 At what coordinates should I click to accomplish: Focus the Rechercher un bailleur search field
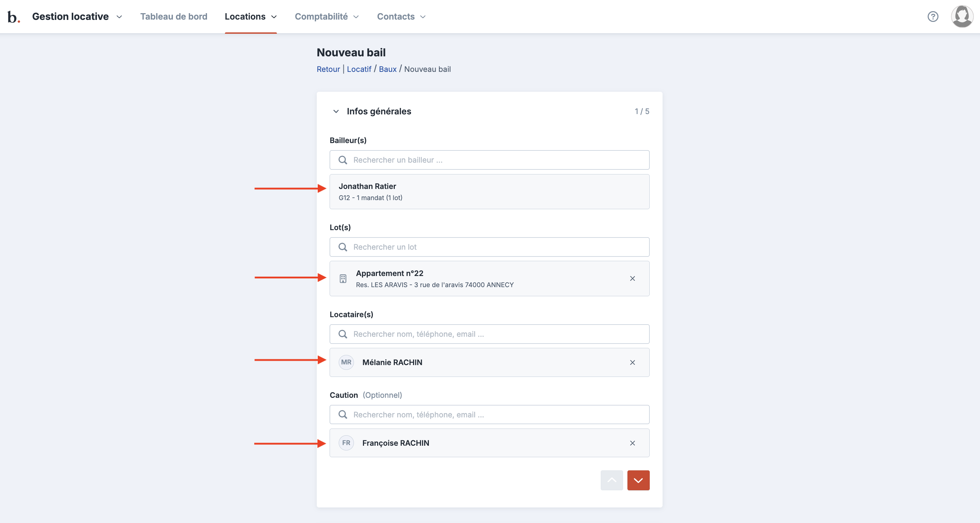489,160
